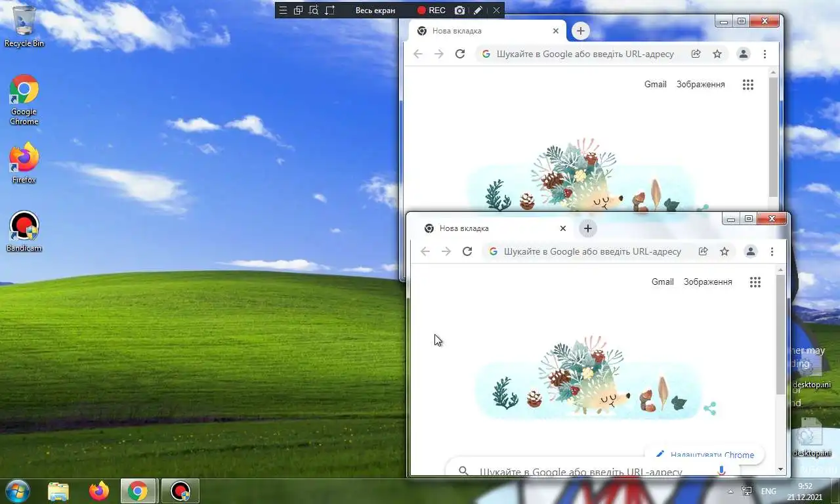Bookmark page star in back Chrome window

click(717, 54)
